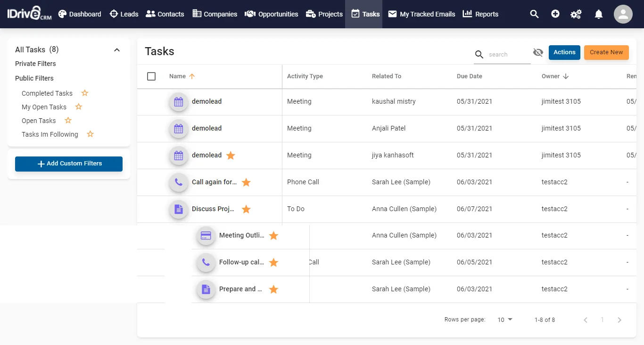
Task: Sort by Owner using the arrow
Action: [566, 76]
